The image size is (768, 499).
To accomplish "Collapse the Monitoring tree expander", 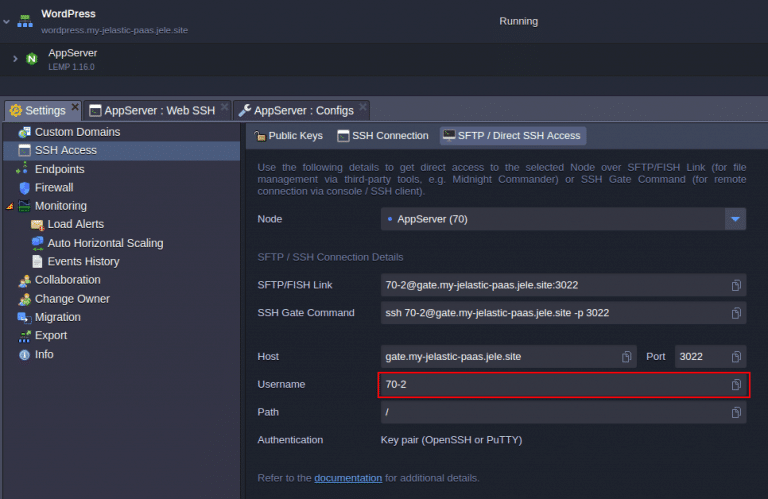I will [10, 206].
